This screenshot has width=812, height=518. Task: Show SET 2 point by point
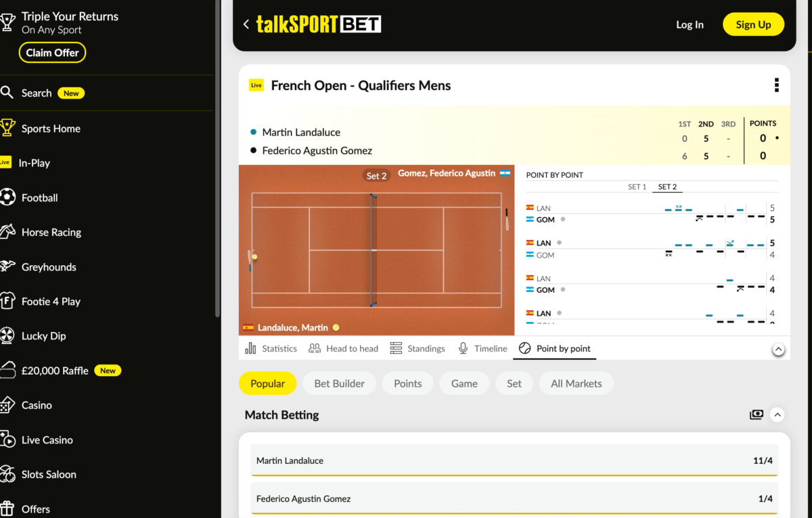667,187
